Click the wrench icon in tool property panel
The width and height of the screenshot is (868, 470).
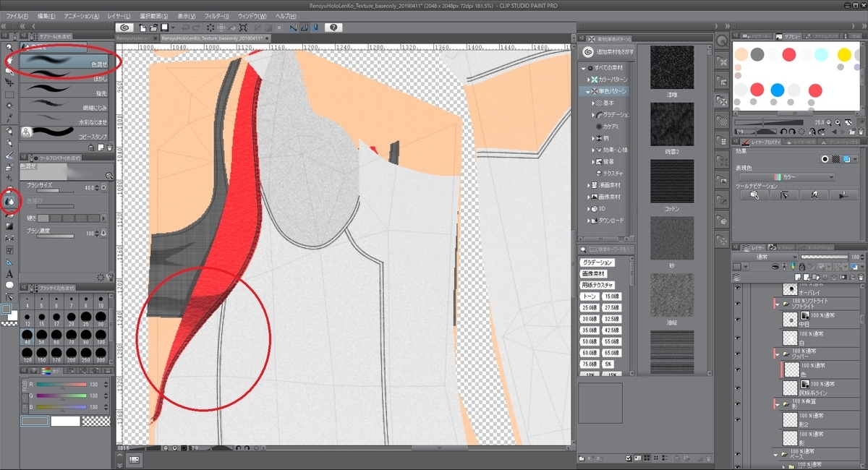pyautogui.click(x=109, y=277)
